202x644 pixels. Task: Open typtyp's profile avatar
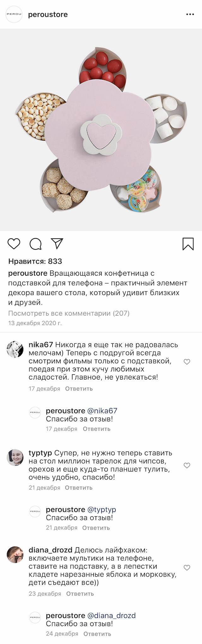click(15, 457)
